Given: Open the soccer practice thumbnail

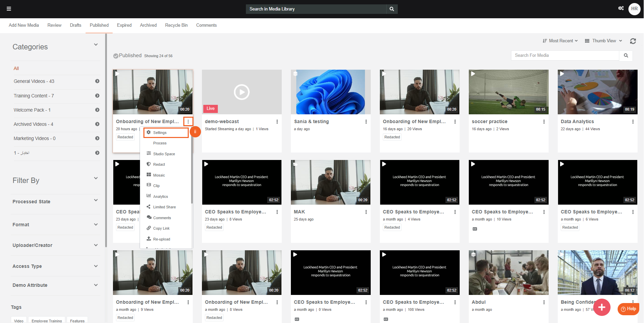Looking at the screenshot, I should 508,92.
